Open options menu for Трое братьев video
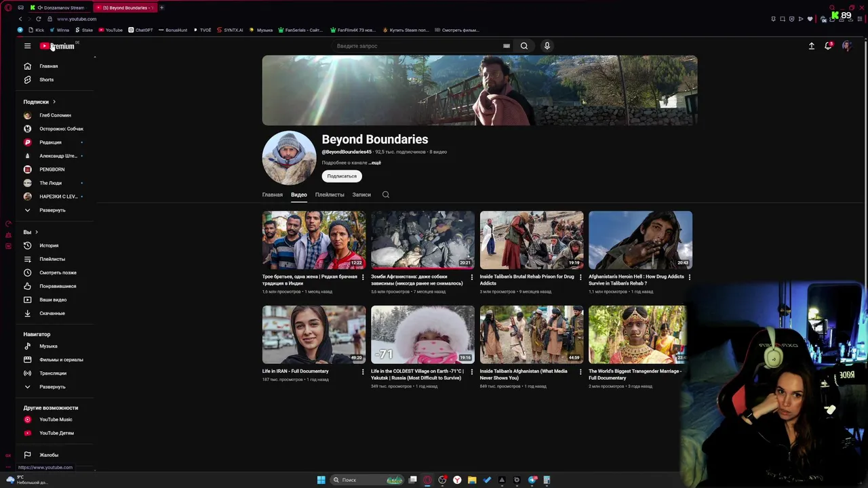 click(x=363, y=277)
